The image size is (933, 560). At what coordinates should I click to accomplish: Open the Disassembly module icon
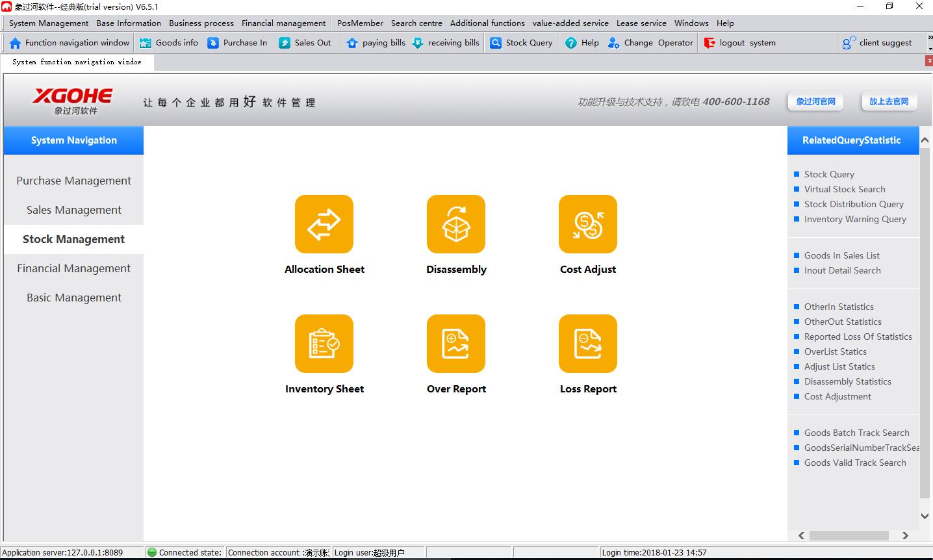(x=456, y=224)
